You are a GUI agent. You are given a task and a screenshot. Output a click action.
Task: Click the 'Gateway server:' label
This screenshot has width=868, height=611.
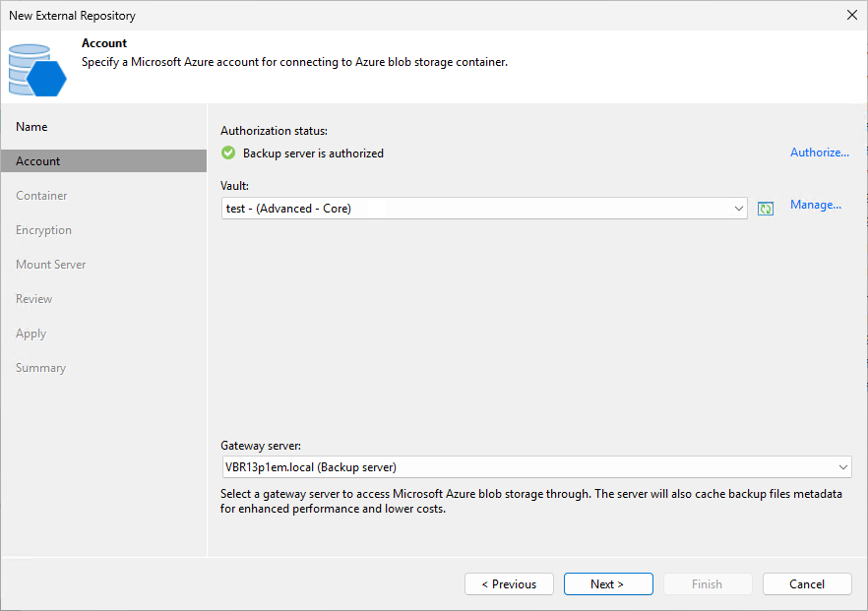click(x=261, y=446)
